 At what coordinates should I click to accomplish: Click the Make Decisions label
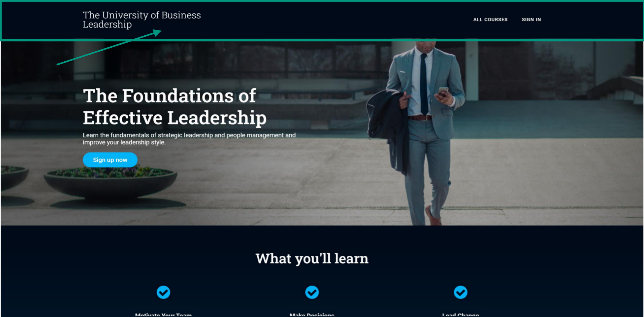point(312,315)
